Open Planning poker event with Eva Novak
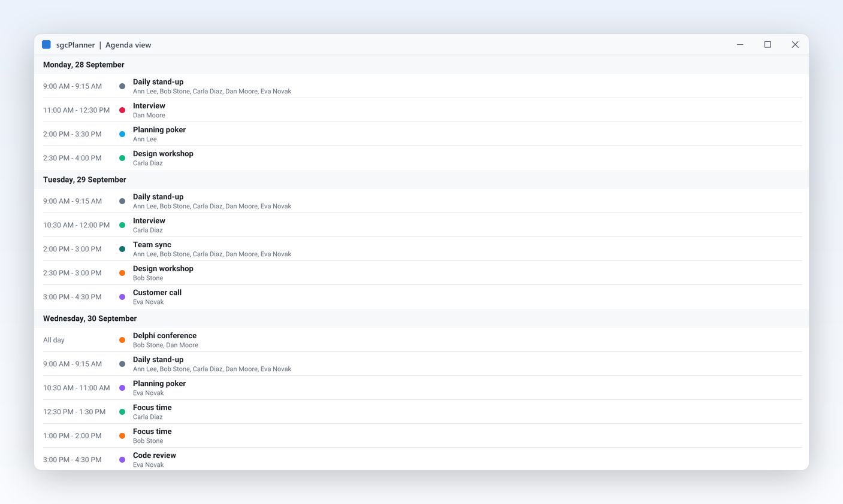The width and height of the screenshot is (843, 504). [159, 384]
